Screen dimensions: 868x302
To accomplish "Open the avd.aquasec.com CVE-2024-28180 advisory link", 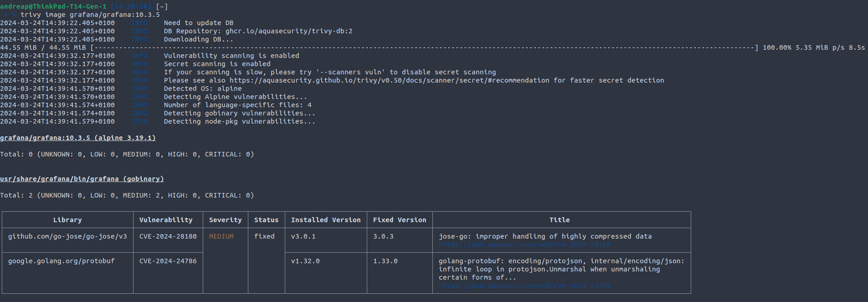I will (524, 245).
